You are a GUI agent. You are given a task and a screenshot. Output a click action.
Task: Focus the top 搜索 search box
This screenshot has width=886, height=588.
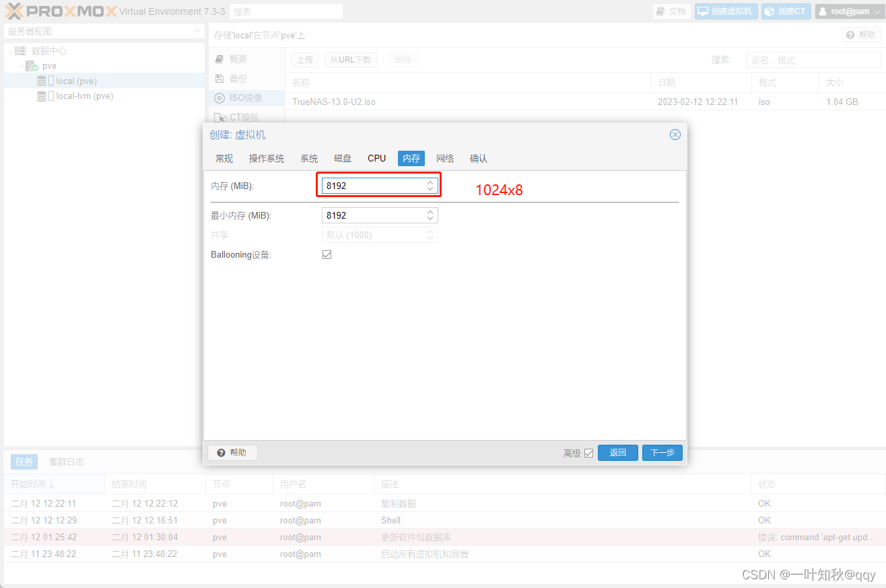[x=285, y=11]
